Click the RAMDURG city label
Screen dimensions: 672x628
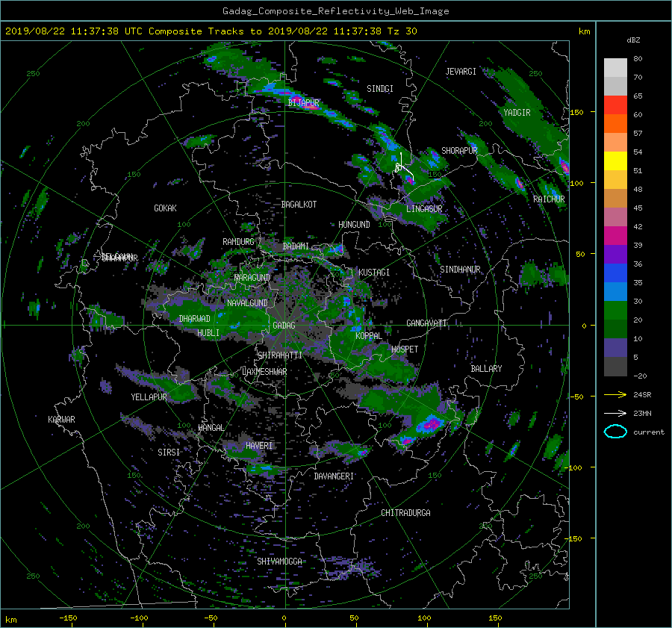point(238,242)
